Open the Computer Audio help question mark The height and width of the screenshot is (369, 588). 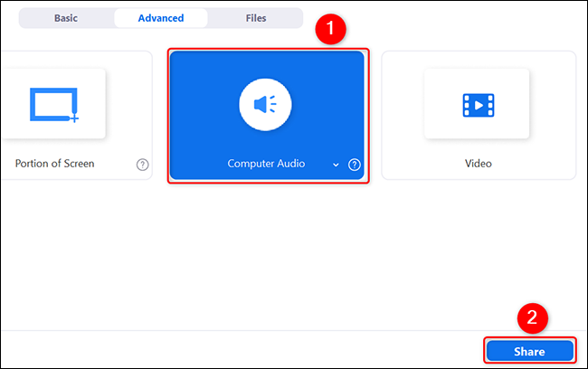tap(354, 165)
